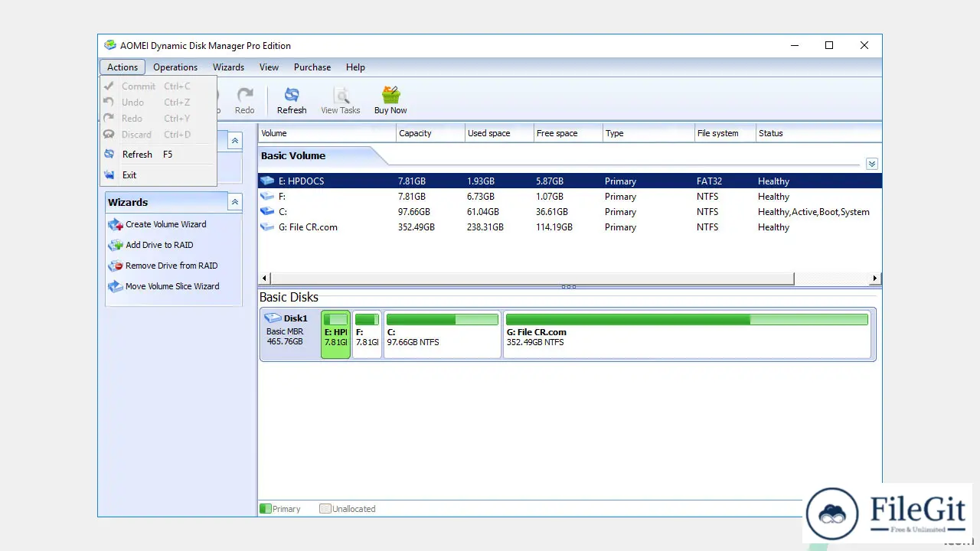This screenshot has height=551, width=980.
Task: Click FAT32 file system cell
Action: pyautogui.click(x=709, y=181)
